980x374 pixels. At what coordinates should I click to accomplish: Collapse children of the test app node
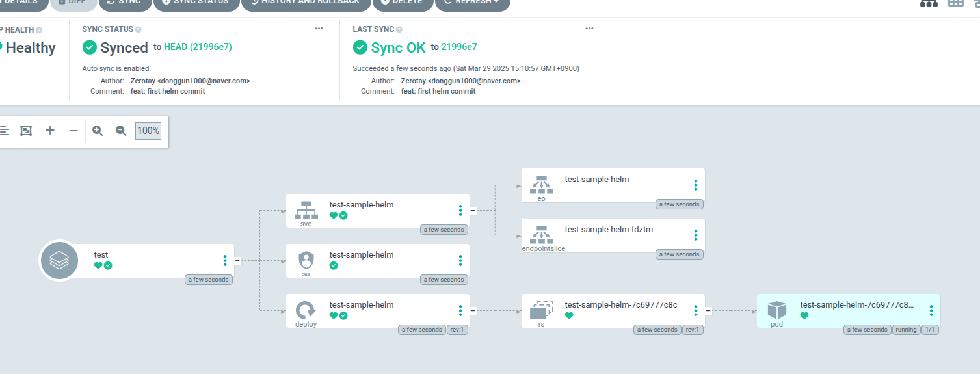(x=237, y=261)
